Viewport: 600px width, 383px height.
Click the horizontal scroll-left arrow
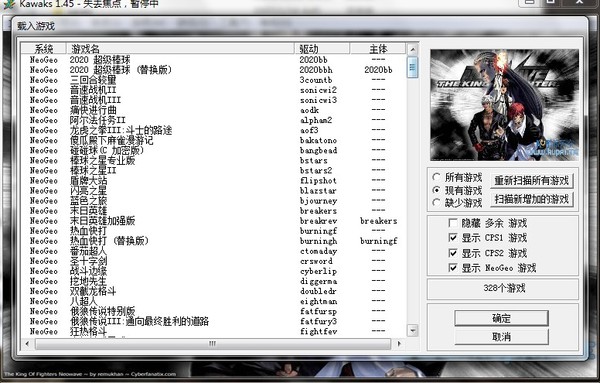click(x=27, y=344)
